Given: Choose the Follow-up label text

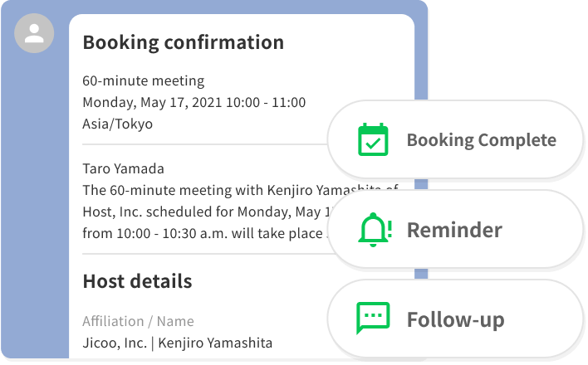Looking at the screenshot, I should coord(455,319).
